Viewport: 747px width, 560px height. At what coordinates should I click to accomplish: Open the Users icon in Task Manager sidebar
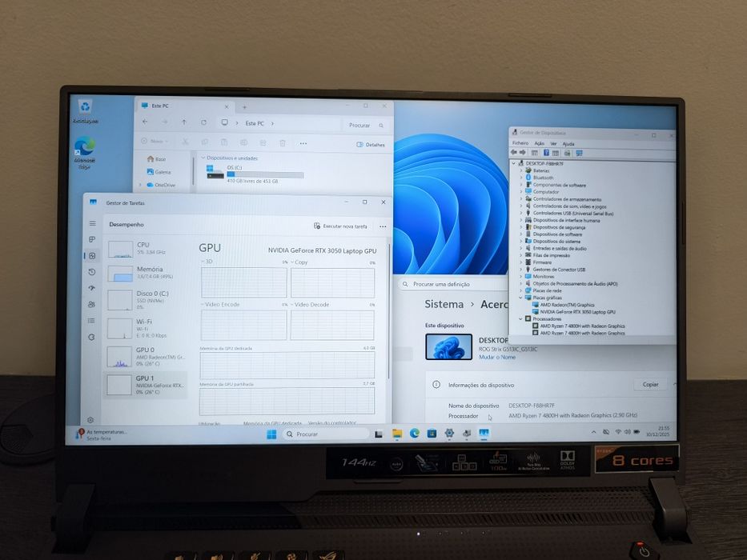tap(91, 304)
